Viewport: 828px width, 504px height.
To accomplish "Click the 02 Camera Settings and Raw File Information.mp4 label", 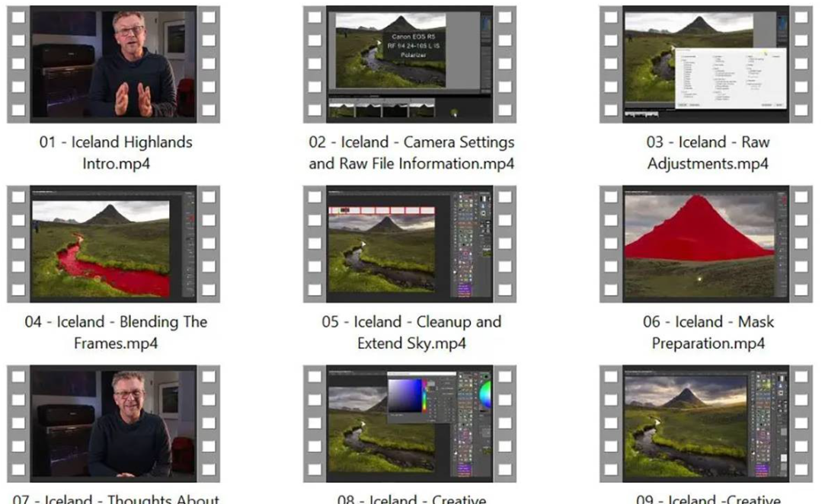I will (x=411, y=152).
